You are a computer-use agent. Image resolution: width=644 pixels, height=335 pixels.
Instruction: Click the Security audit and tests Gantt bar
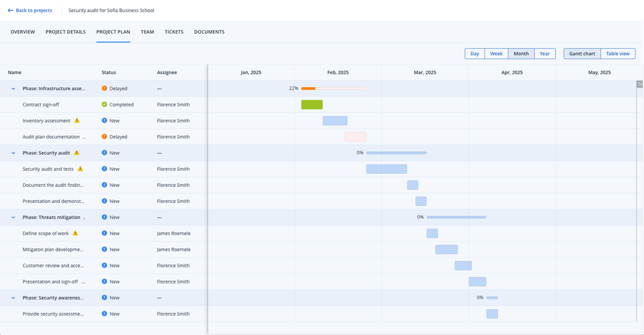pos(386,169)
